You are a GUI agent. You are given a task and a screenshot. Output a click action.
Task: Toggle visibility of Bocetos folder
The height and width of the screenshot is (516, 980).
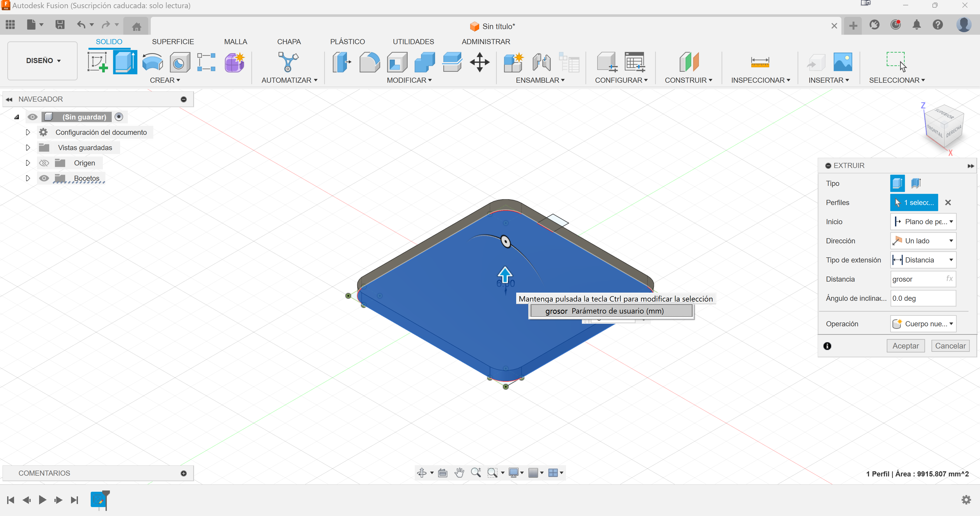pos(44,178)
